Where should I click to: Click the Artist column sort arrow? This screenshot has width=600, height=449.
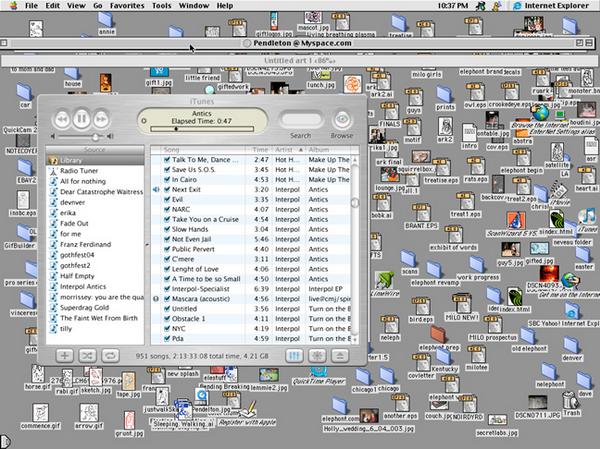(x=301, y=150)
